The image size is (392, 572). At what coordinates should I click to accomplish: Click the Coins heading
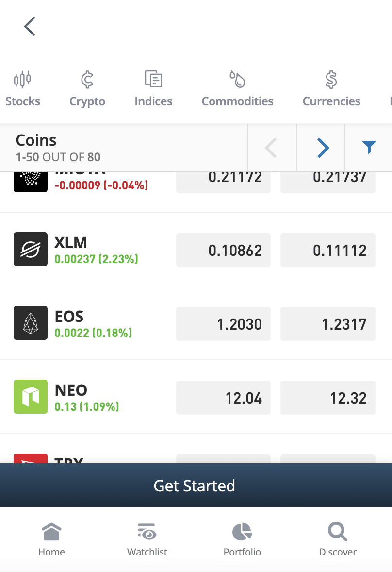click(36, 140)
